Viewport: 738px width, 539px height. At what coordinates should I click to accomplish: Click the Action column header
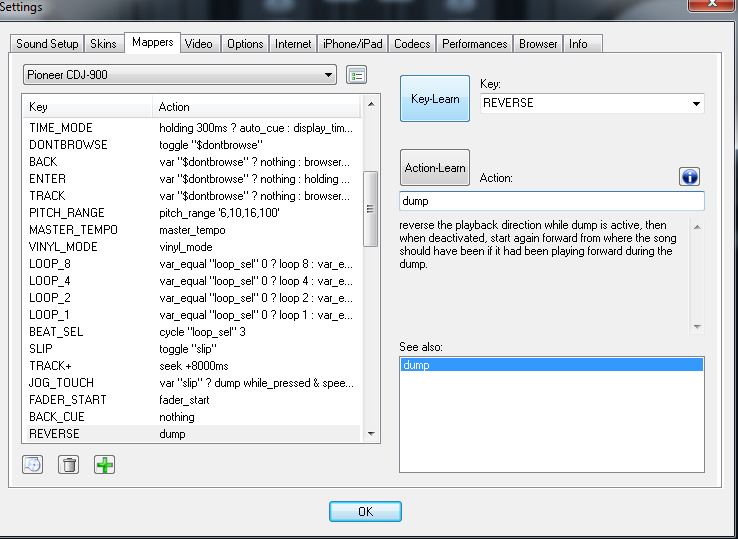[x=257, y=107]
